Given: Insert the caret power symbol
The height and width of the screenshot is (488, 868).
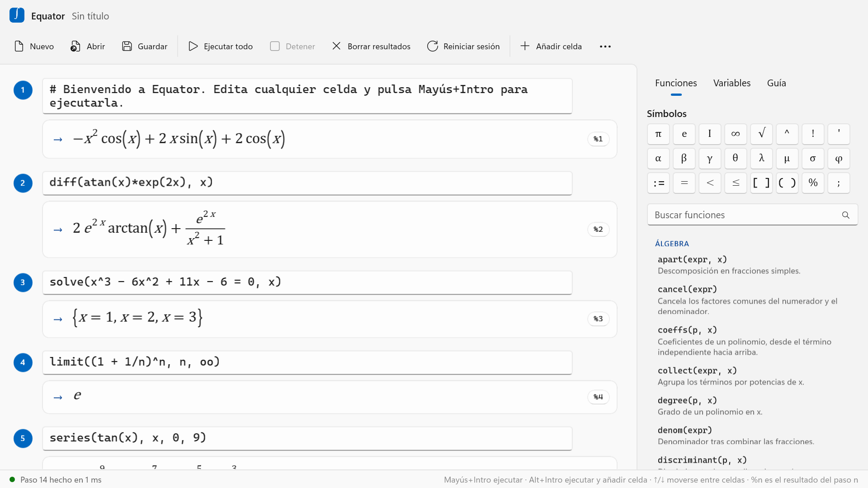Looking at the screenshot, I should tap(787, 134).
